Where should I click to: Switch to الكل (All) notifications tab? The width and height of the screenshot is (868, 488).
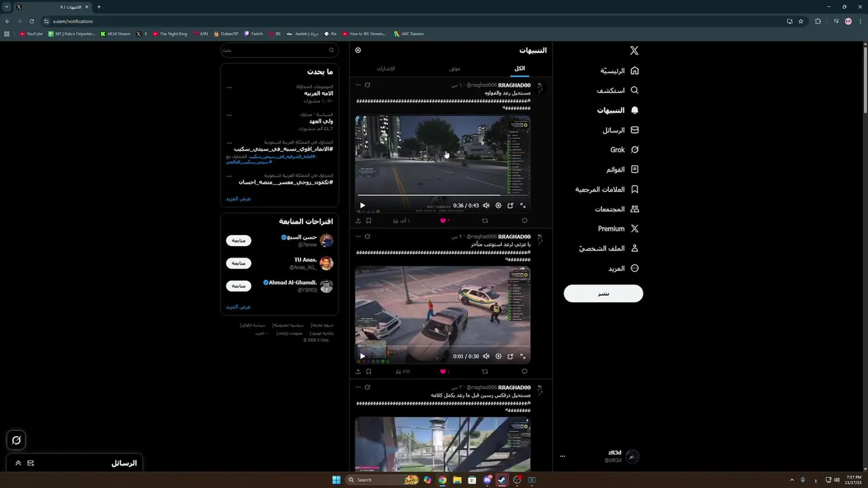pos(519,68)
